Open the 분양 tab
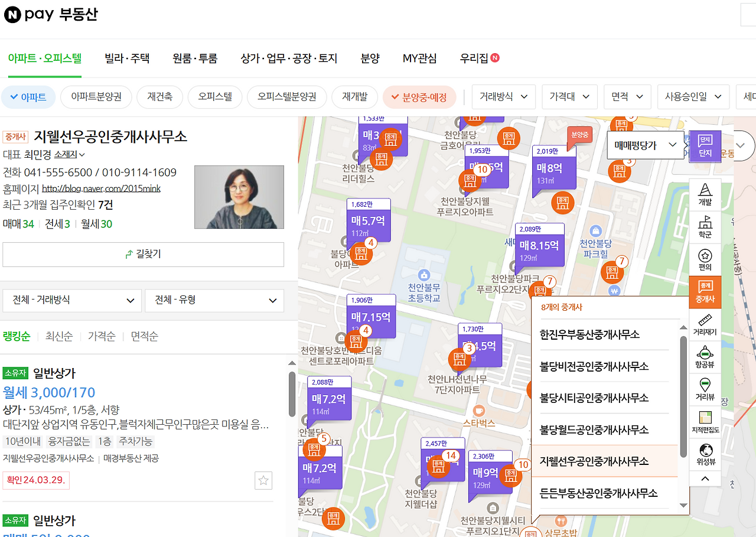The height and width of the screenshot is (537, 756). 370,58
